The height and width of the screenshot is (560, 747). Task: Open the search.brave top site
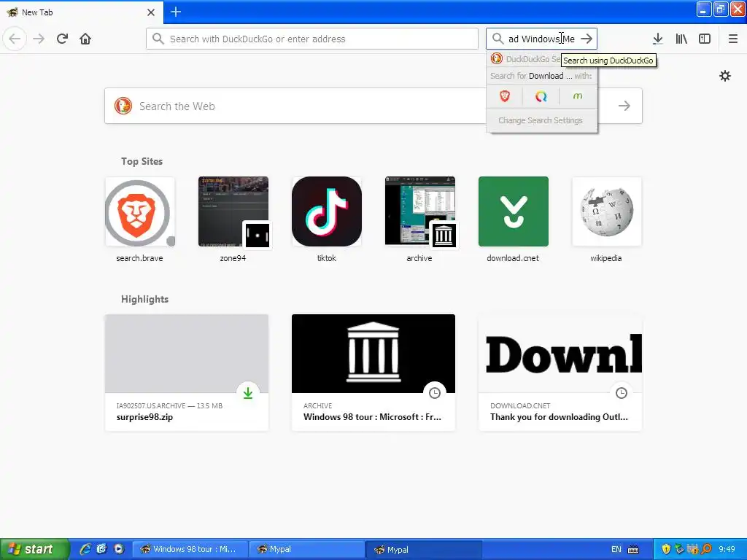click(139, 219)
